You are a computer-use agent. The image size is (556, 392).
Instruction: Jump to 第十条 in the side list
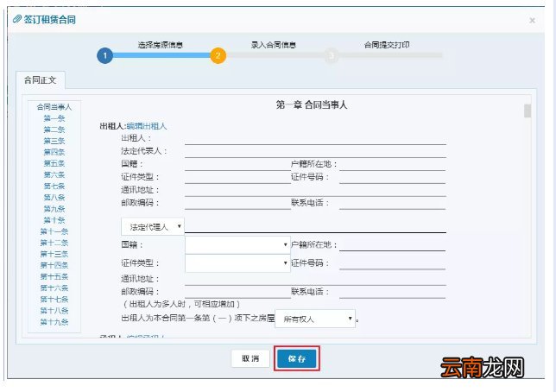(54, 220)
